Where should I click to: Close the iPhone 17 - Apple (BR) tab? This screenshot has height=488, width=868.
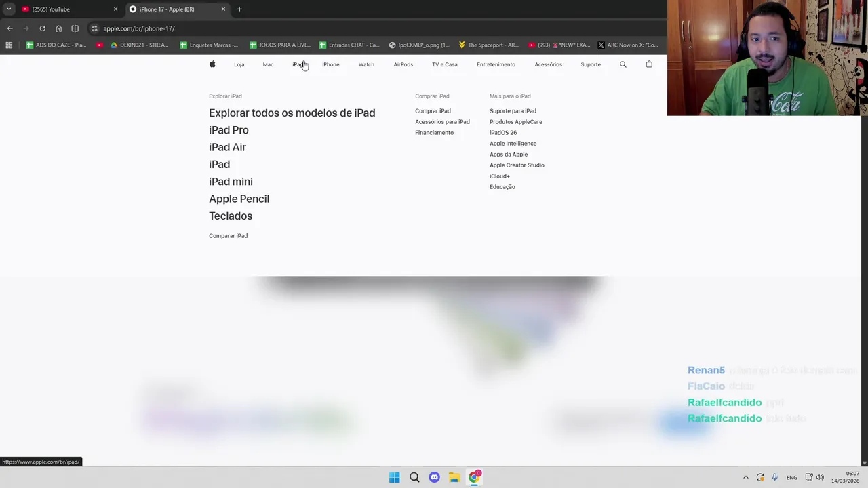tap(223, 9)
